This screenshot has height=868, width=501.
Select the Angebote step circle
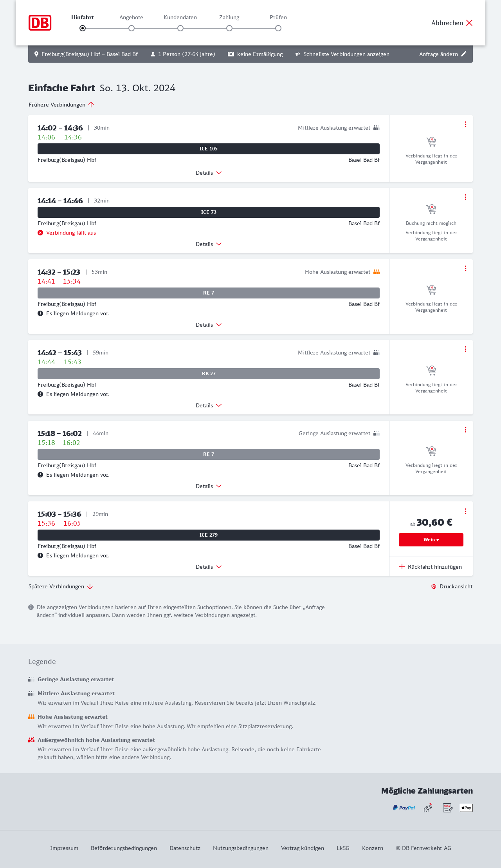click(x=132, y=28)
